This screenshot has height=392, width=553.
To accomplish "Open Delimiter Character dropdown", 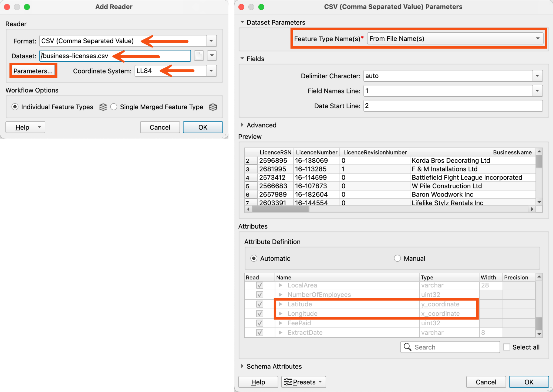I will click(x=537, y=76).
